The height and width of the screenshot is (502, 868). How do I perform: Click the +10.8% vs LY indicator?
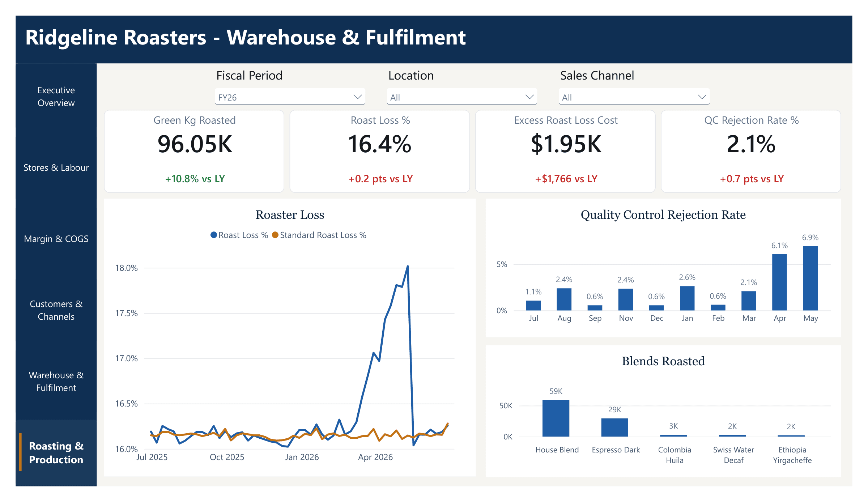coord(195,179)
